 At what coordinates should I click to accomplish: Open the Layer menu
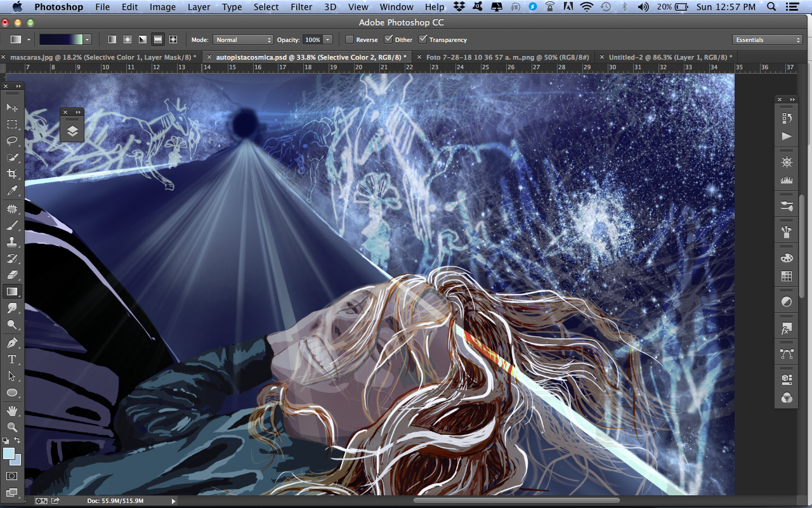[x=199, y=7]
